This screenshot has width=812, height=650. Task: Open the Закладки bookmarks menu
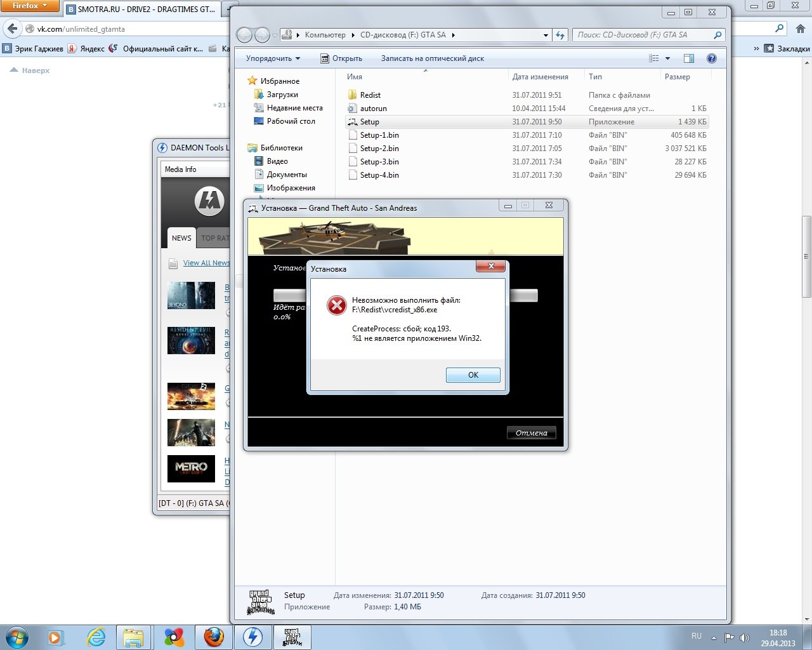tap(787, 49)
